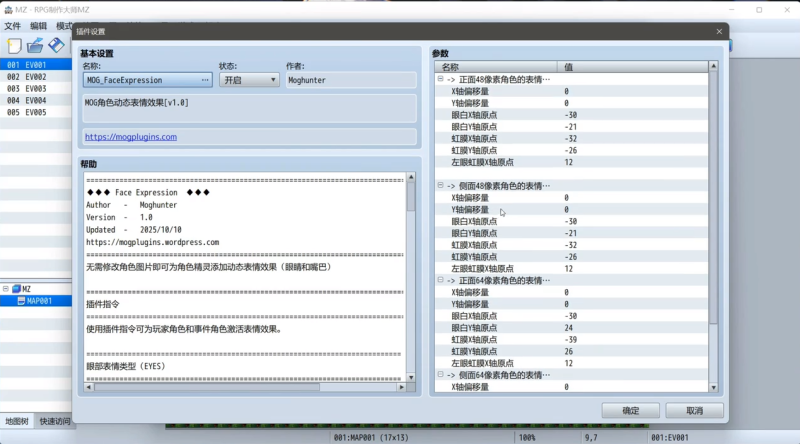Select 虹膜Y轴原点 value -26 in 正面48像素 group
Screen dimensions: 800x444
[x=570, y=151]
